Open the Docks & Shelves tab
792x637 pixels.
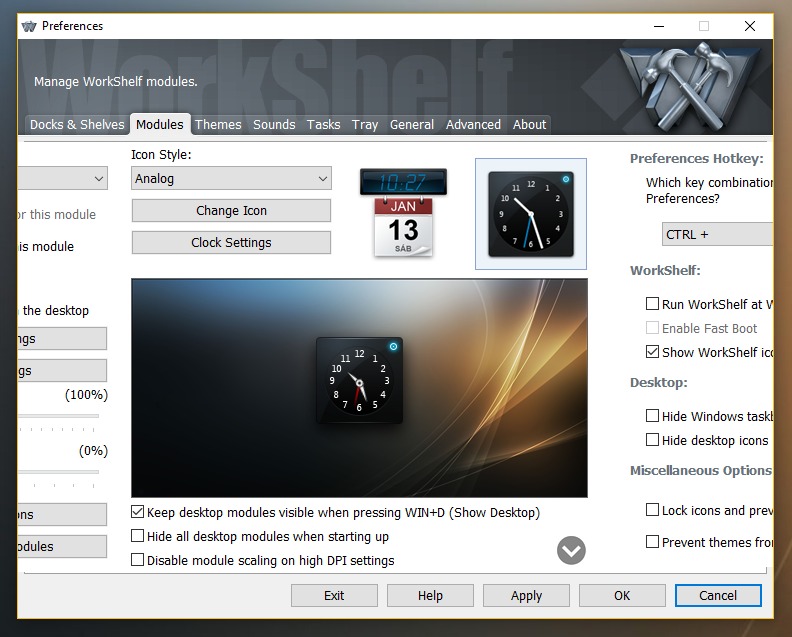point(77,124)
